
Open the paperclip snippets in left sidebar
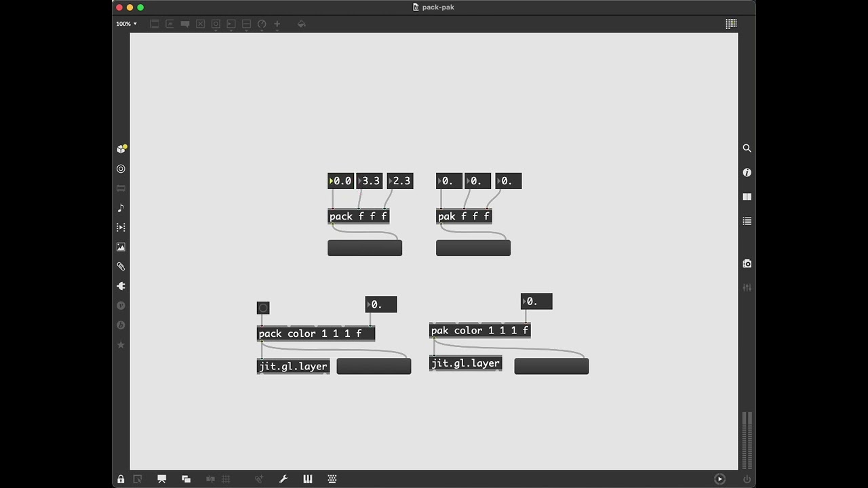pos(121,266)
